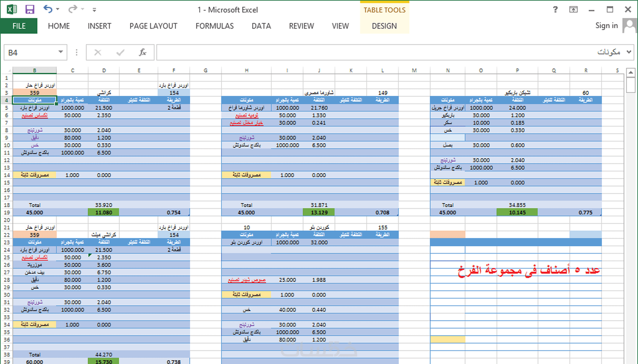Click the vertical scrollbar thumb

pos(631,85)
